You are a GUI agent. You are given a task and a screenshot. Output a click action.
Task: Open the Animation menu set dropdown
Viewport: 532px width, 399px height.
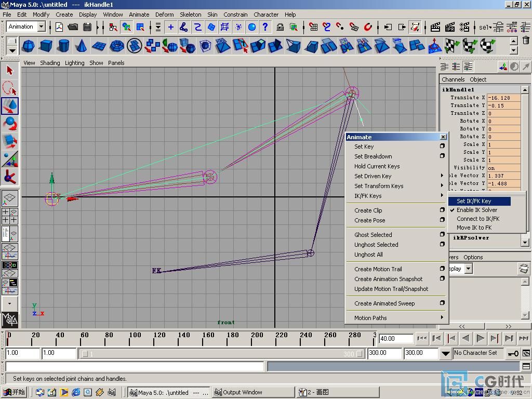(42, 26)
